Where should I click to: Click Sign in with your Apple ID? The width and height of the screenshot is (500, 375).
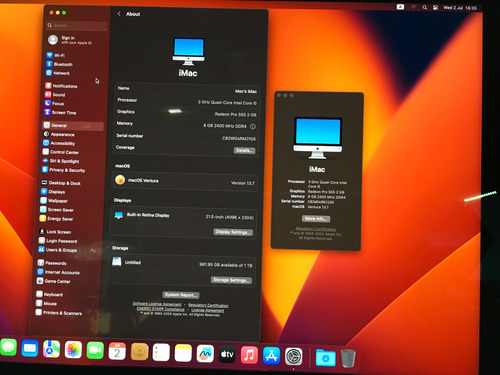pos(70,40)
